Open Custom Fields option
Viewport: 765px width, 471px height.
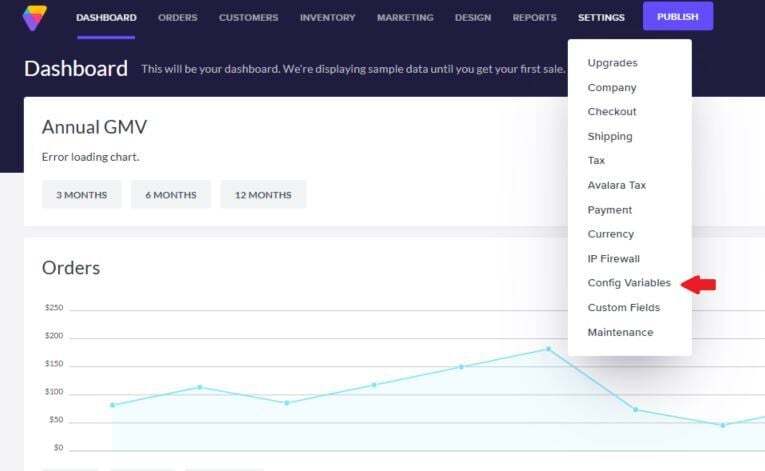click(x=624, y=308)
